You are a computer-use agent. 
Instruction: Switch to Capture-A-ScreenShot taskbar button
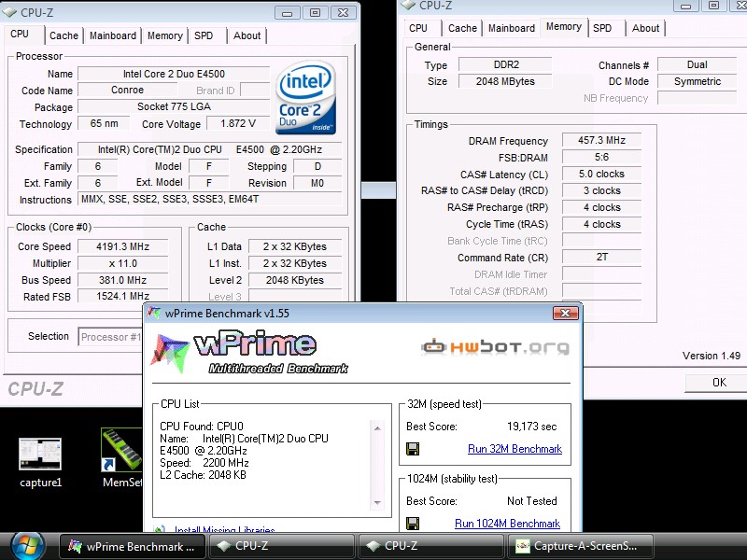580,546
